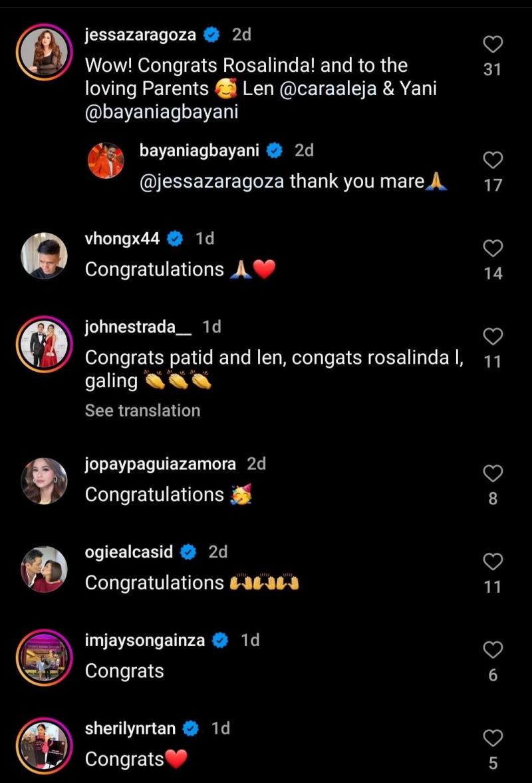Tap johnestrada__'s story ring avatar

pyautogui.click(x=45, y=344)
